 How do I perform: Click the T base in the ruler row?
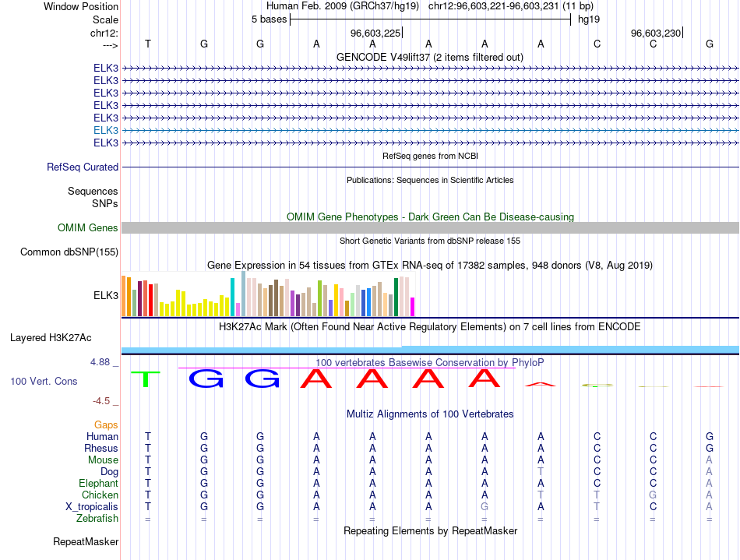point(148,44)
